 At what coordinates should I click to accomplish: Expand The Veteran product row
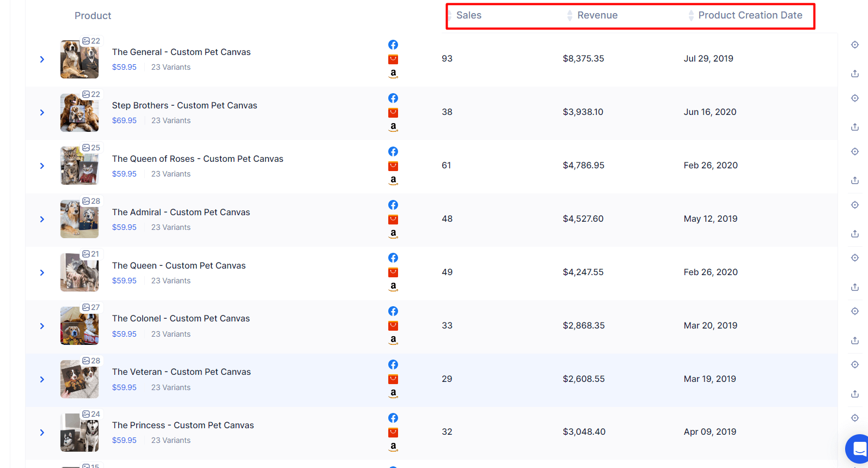[x=42, y=379]
